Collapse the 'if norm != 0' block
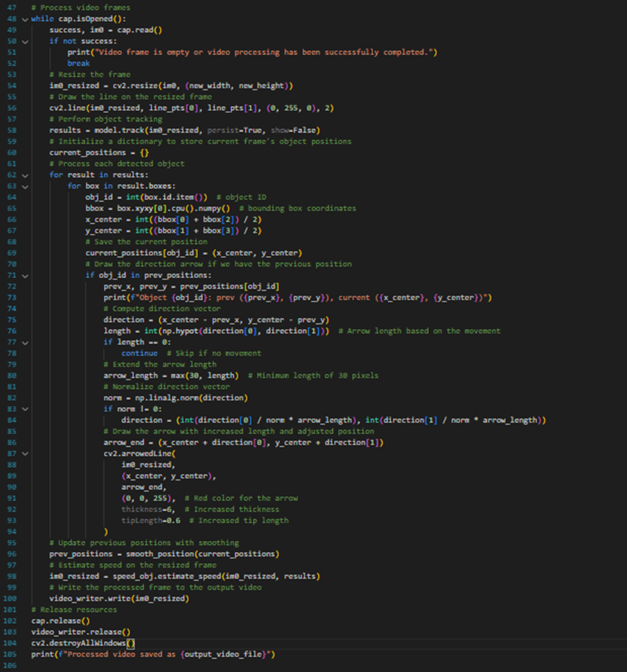The image size is (627, 672). click(25, 410)
